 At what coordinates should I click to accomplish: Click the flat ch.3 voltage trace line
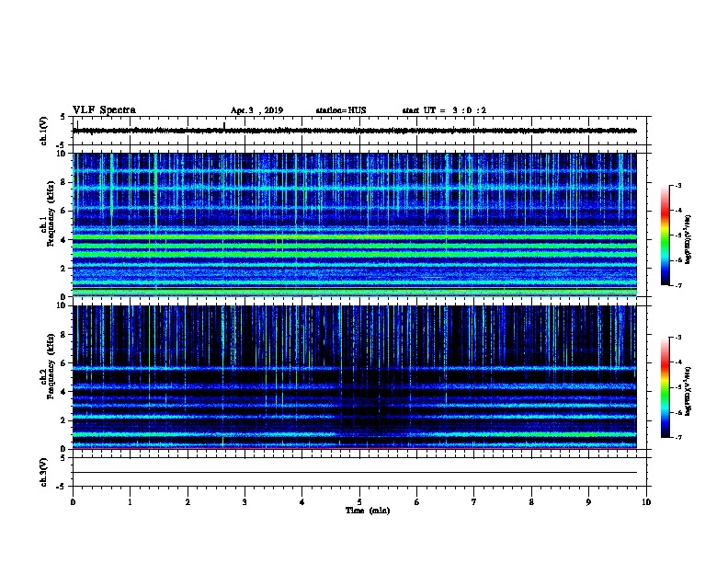point(354,473)
